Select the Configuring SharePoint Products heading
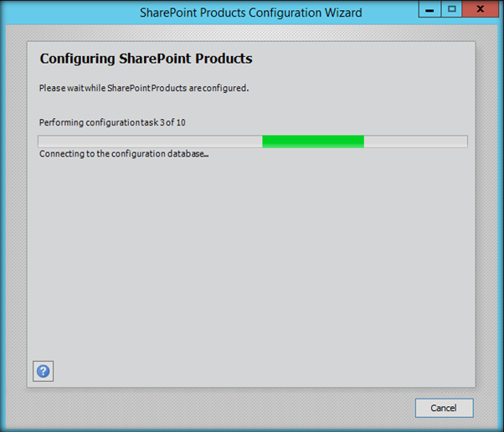Image resolution: width=504 pixels, height=432 pixels. pyautogui.click(x=146, y=59)
